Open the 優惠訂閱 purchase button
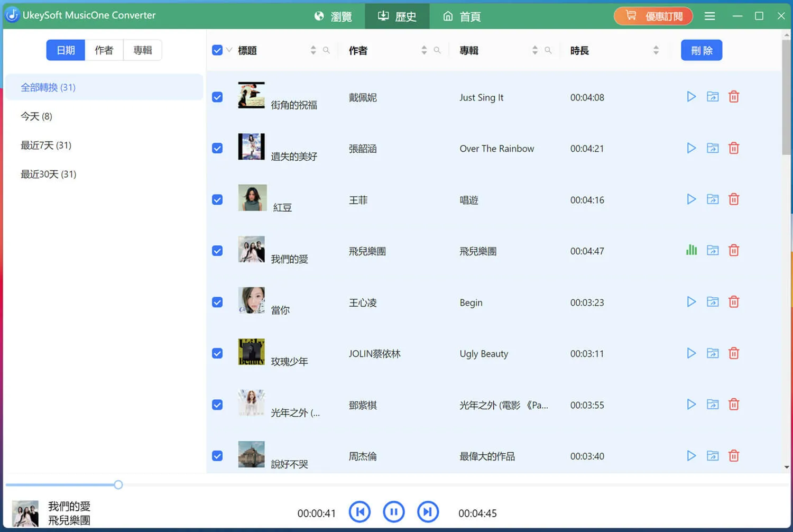The width and height of the screenshot is (793, 532). 653,16
